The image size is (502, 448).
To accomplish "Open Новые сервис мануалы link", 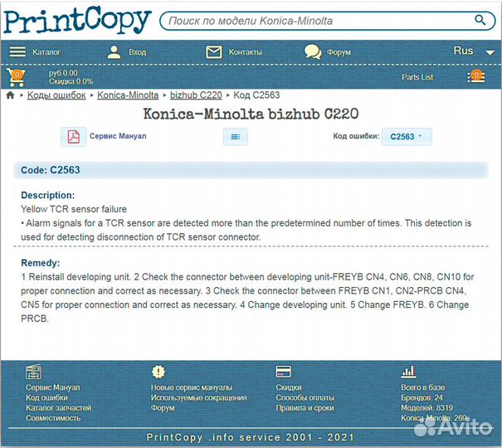I will tap(192, 387).
